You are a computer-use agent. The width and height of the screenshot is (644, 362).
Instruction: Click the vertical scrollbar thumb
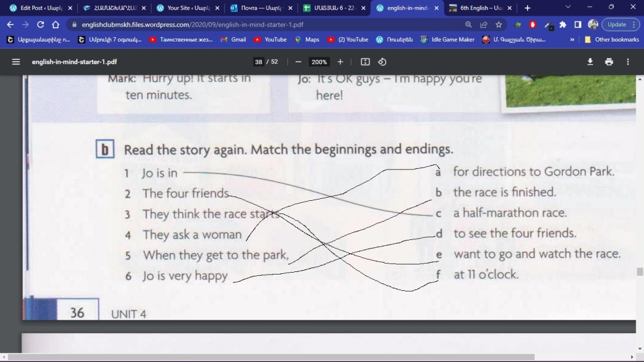point(640,271)
